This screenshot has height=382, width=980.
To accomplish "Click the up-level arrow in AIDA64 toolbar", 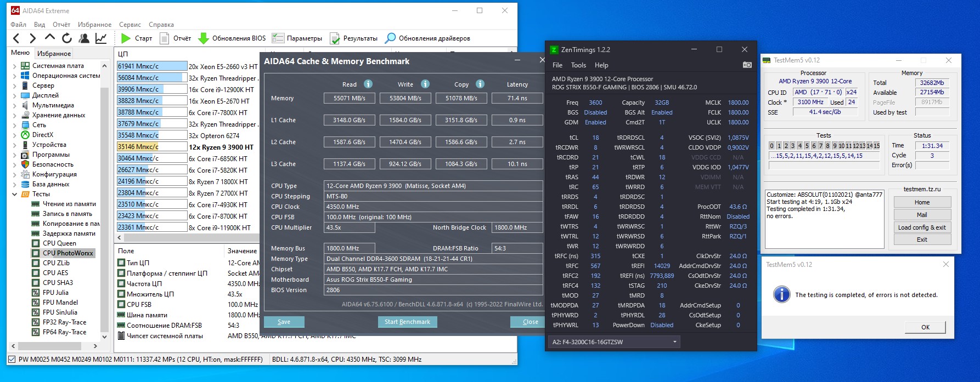I will [x=50, y=38].
